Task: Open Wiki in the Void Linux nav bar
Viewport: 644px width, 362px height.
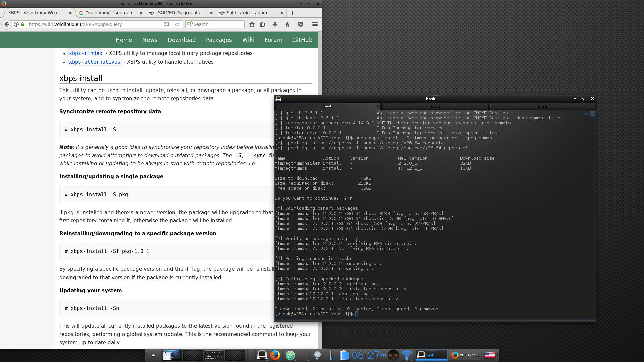Action: [x=248, y=40]
